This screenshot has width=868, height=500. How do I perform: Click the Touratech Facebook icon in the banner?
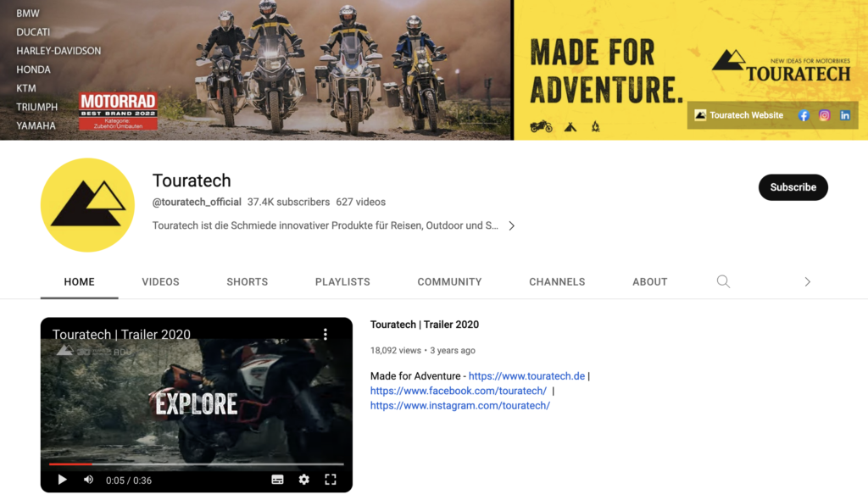click(803, 115)
